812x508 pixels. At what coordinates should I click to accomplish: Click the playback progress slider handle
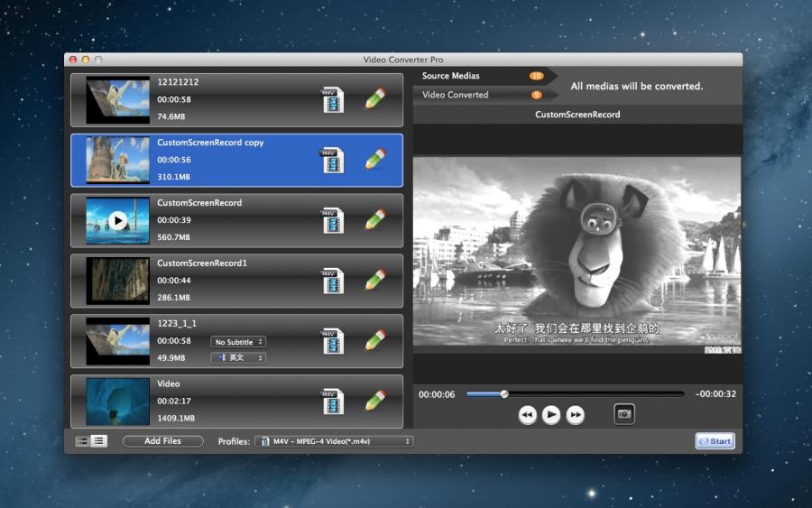(x=504, y=393)
